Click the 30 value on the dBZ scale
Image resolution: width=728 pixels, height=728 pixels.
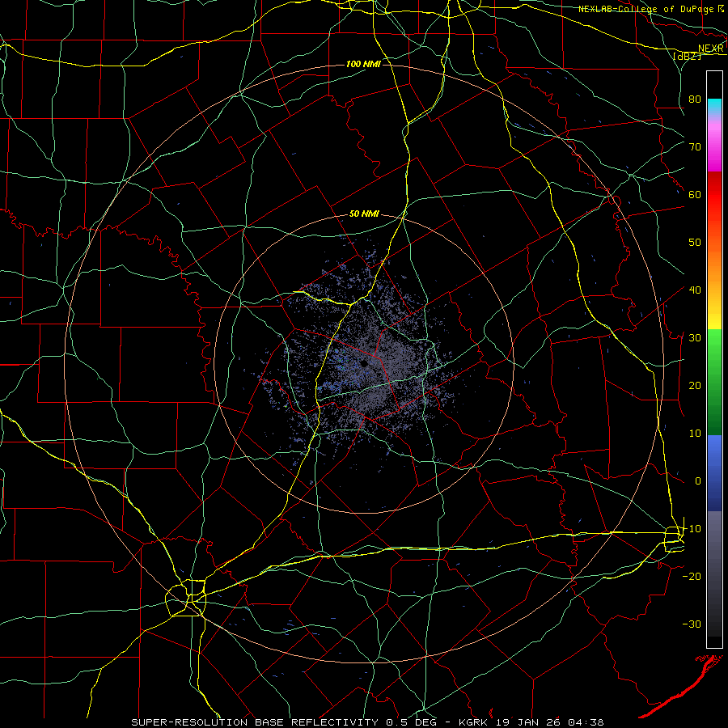click(x=695, y=337)
